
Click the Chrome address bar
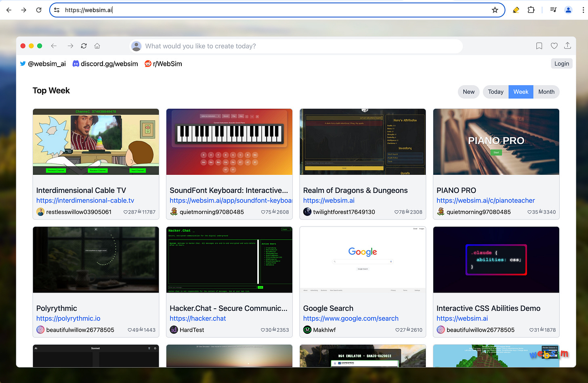click(277, 10)
